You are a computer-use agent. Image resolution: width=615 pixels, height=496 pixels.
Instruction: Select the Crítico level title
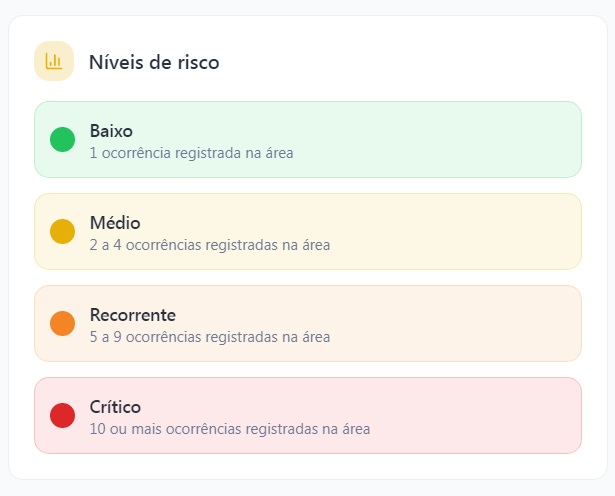click(x=115, y=406)
